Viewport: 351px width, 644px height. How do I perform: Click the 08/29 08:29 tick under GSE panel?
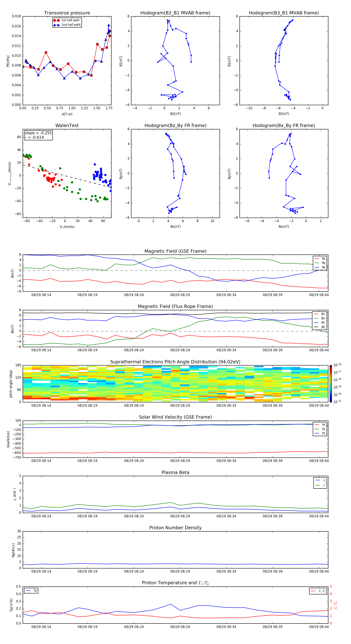[180, 295]
